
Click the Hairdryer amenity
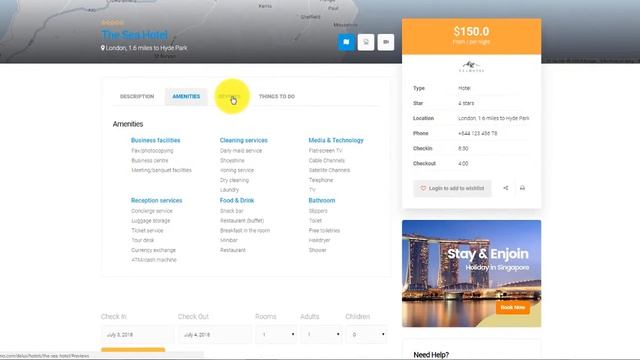point(320,240)
